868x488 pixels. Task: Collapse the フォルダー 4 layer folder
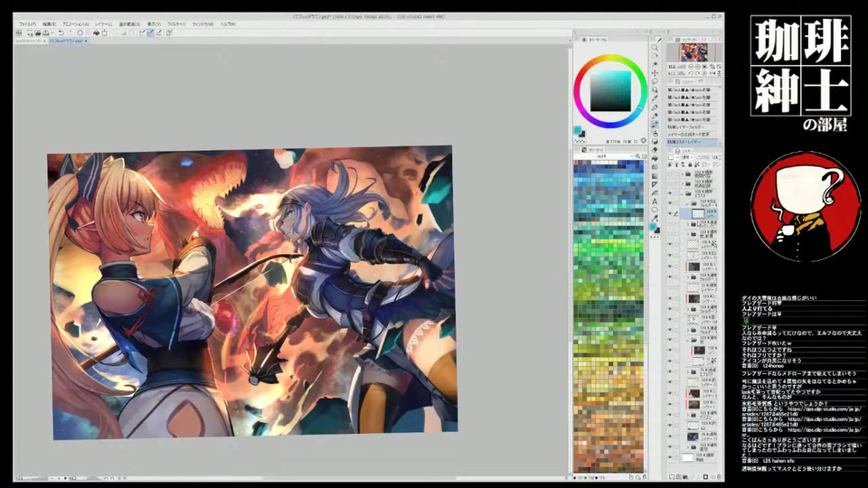click(687, 203)
